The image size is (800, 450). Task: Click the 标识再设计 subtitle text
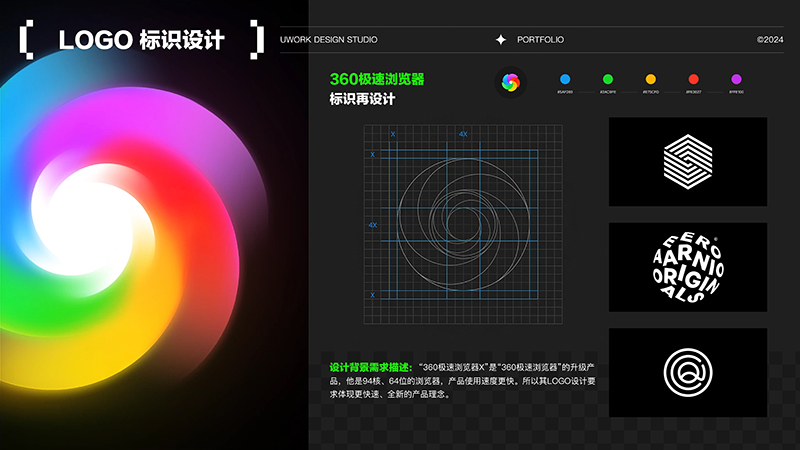363,99
